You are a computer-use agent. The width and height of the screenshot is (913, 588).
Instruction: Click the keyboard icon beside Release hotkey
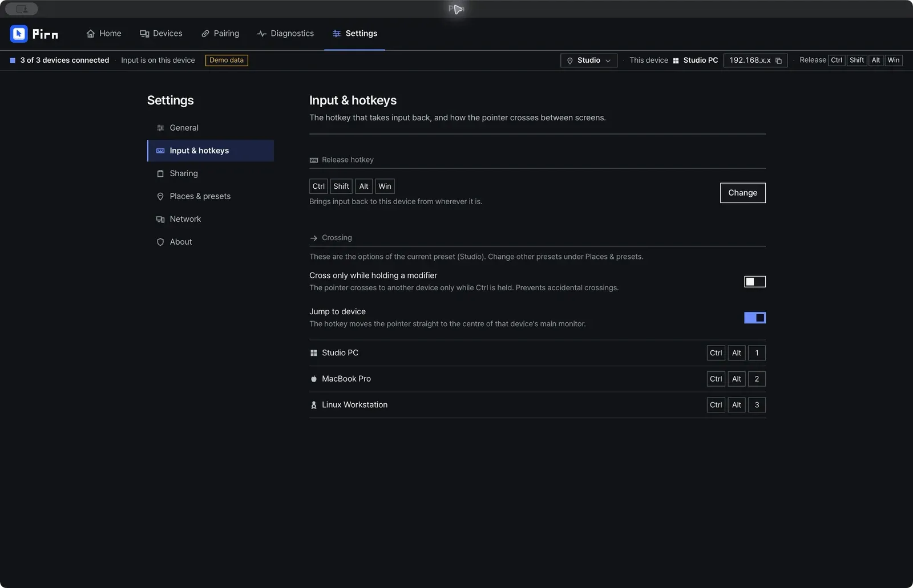coord(313,160)
